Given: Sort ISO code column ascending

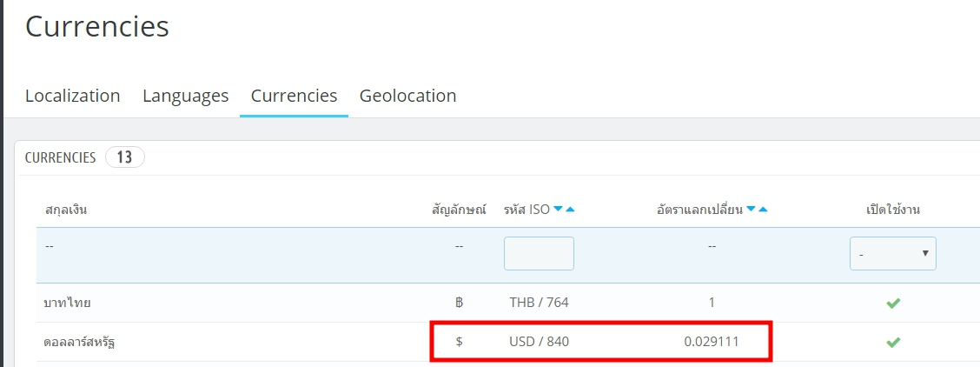Looking at the screenshot, I should coord(570,210).
